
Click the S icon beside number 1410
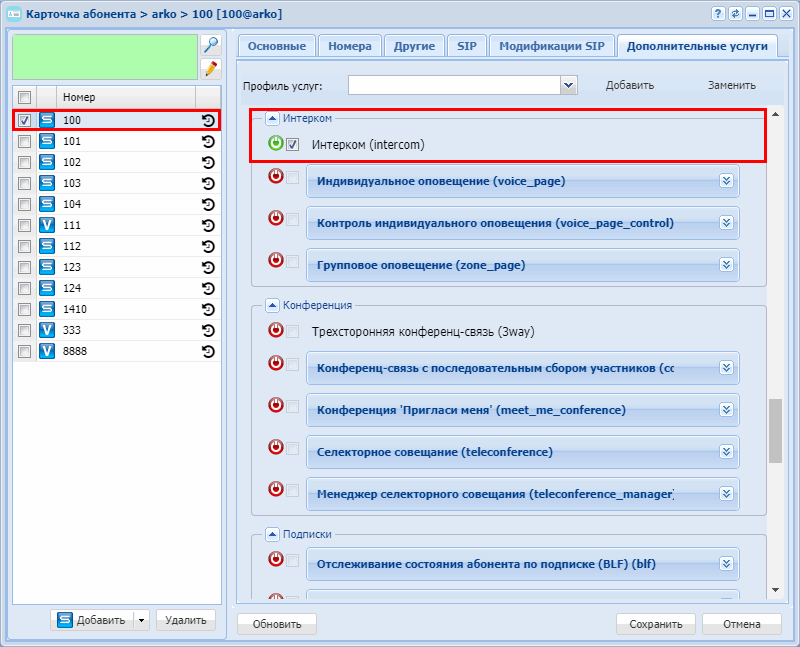pos(46,309)
